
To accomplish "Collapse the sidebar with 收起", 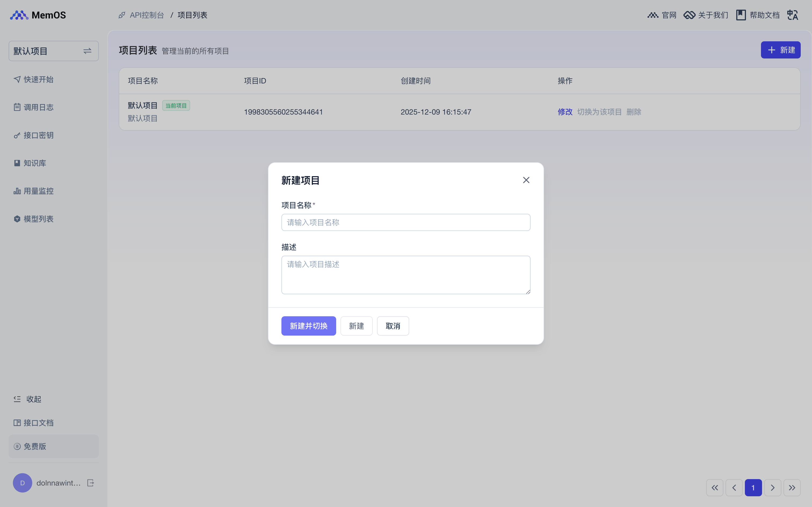I will pos(27,399).
